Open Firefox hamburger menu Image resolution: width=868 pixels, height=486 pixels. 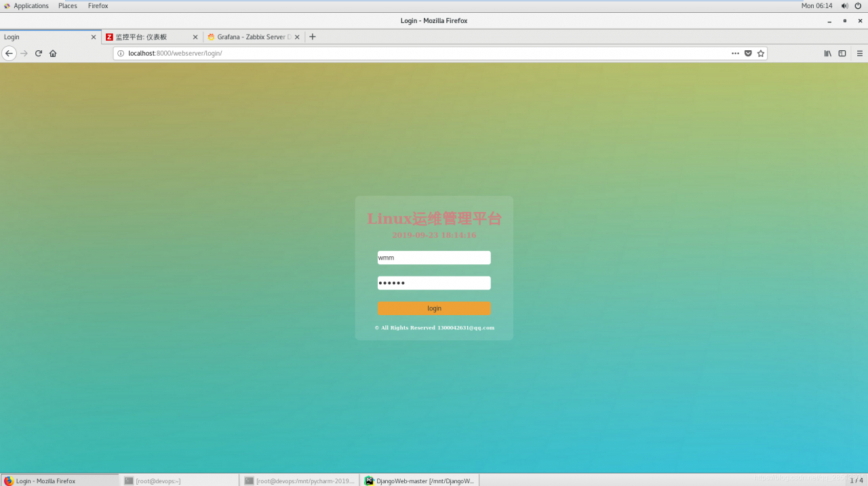(x=860, y=53)
